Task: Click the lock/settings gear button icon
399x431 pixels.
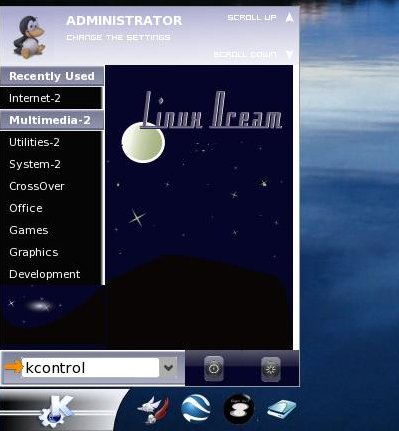Action: pyautogui.click(x=271, y=369)
